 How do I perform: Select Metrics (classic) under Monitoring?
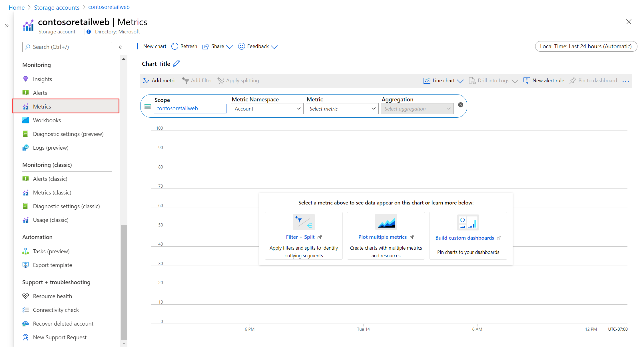(x=51, y=192)
